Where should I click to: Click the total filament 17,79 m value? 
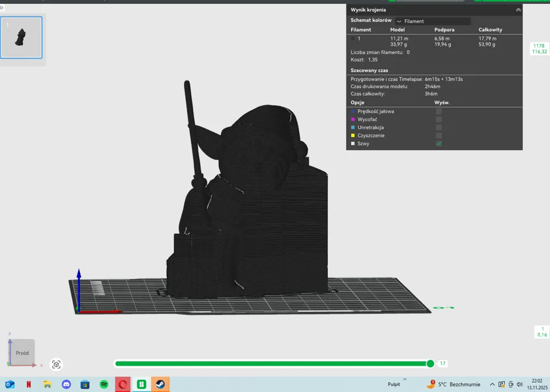tap(487, 38)
